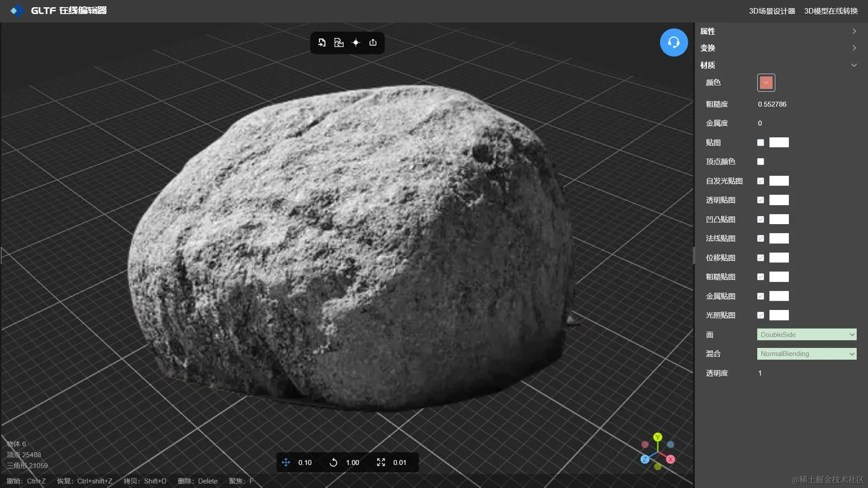
Task: Open the DoubleSide face dropdown
Action: pos(807,335)
